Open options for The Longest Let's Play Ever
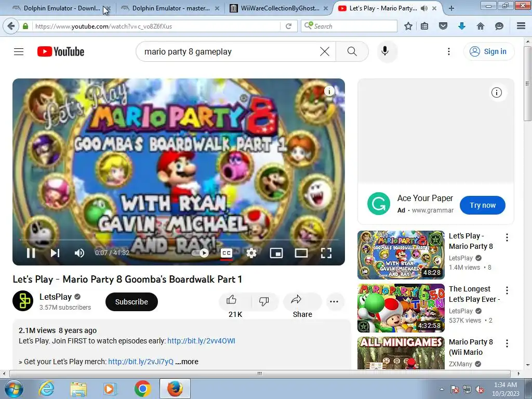532x399 pixels. 507,290
